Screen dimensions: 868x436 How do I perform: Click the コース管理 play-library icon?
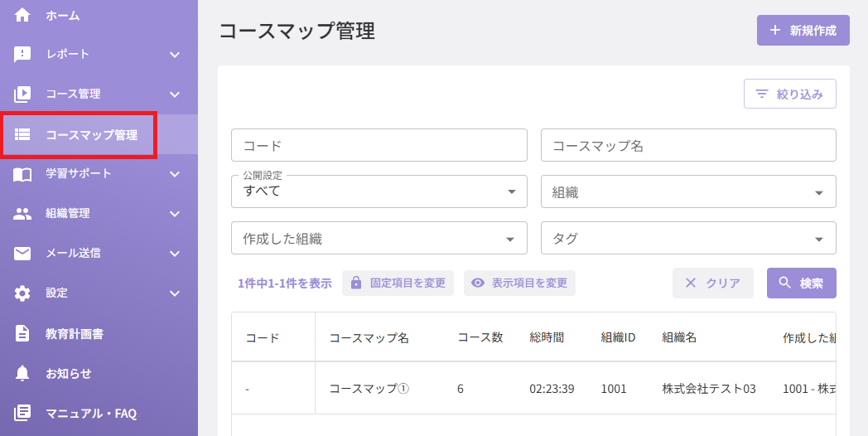(x=22, y=94)
